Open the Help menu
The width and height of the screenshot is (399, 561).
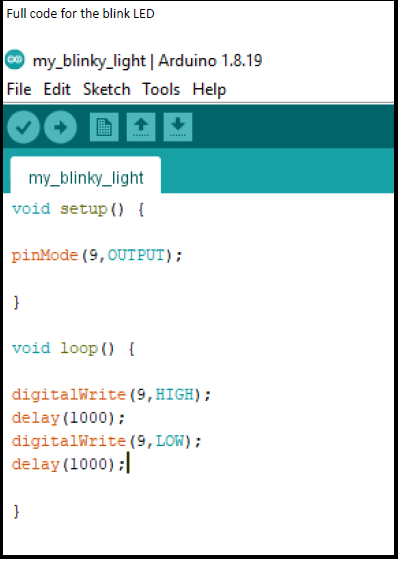coord(209,89)
